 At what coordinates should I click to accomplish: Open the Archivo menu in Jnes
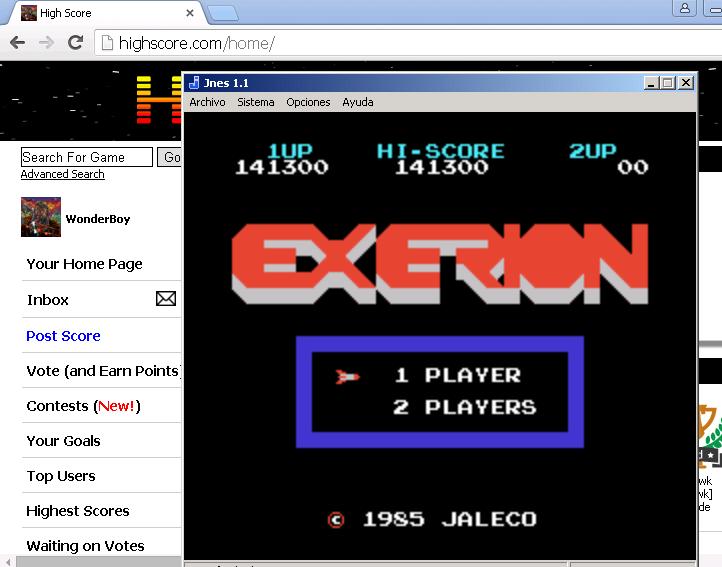click(x=207, y=102)
